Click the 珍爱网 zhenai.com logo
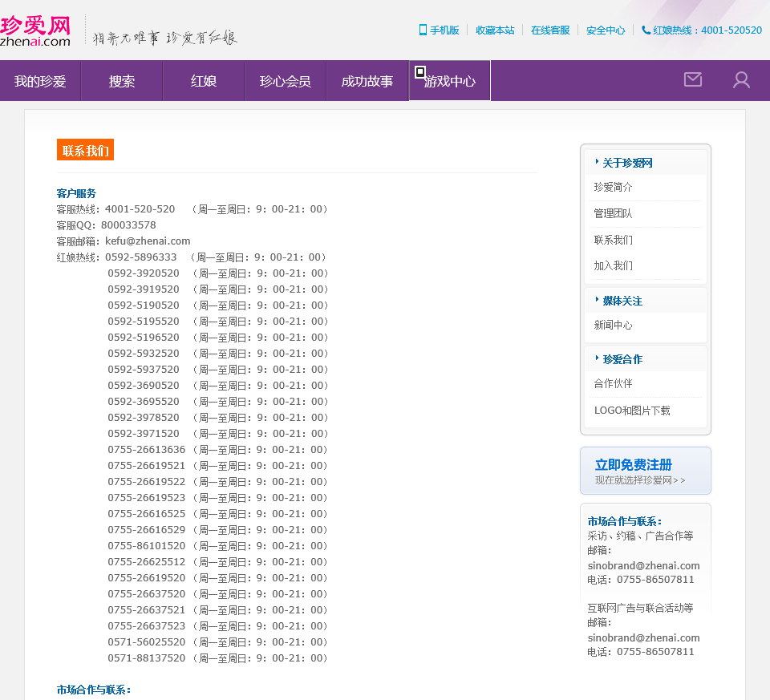770x700 pixels. click(35, 31)
